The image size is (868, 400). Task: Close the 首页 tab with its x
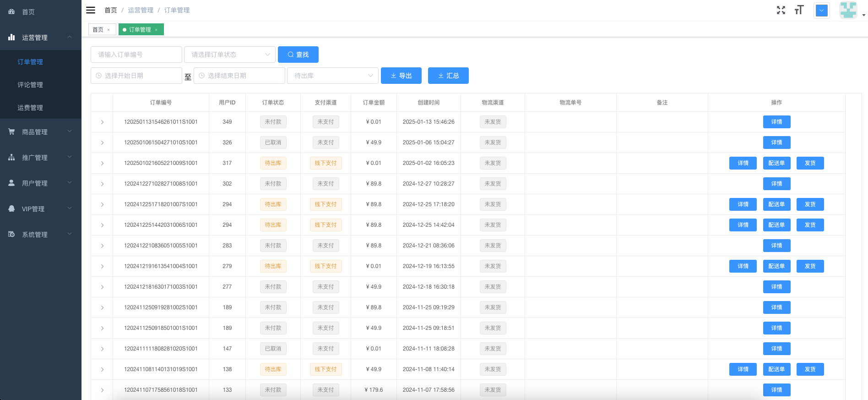pyautogui.click(x=108, y=30)
